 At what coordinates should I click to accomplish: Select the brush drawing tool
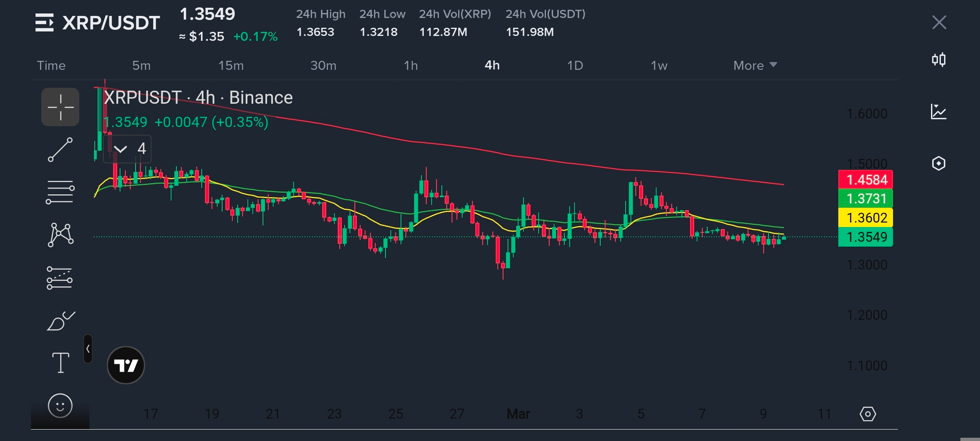60,321
